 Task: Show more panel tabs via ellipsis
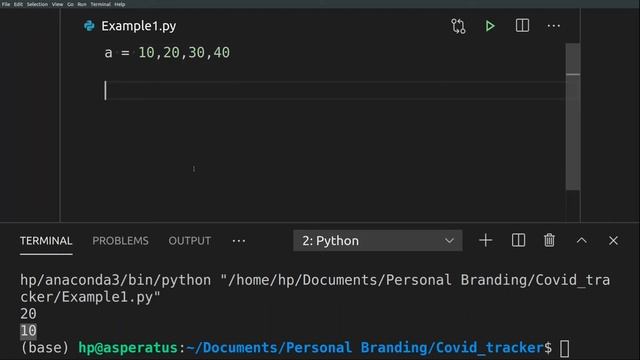point(239,241)
